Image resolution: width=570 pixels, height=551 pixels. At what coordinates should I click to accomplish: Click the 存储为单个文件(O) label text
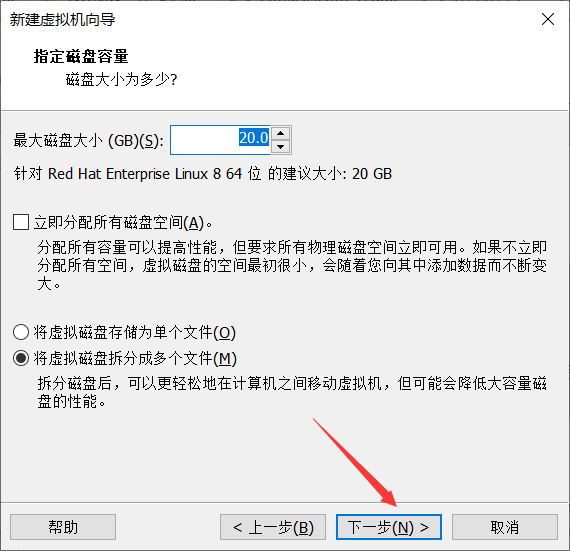[135, 333]
